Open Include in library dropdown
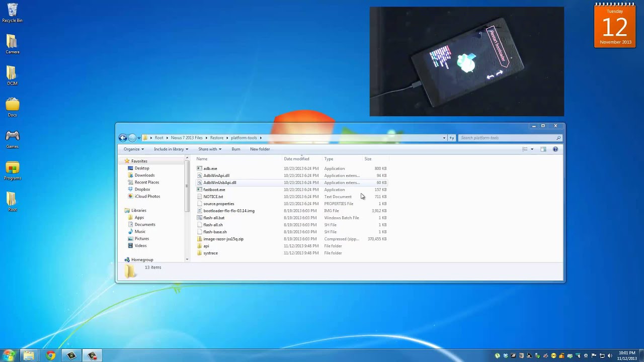This screenshot has height=362, width=644. (x=171, y=149)
